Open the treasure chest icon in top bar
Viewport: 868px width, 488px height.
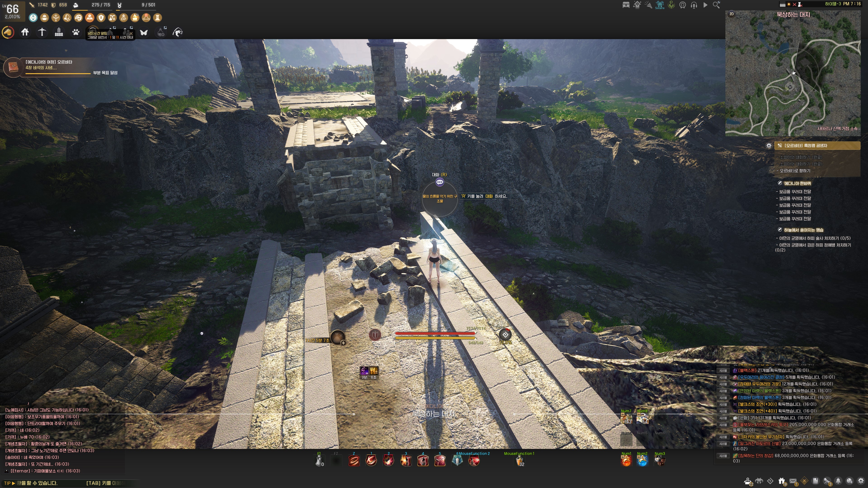point(626,5)
